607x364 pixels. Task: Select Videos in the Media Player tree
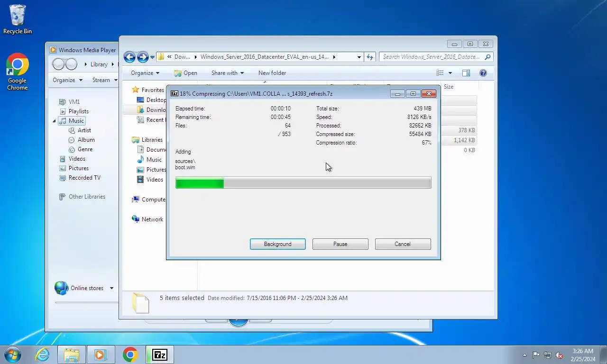point(72,159)
